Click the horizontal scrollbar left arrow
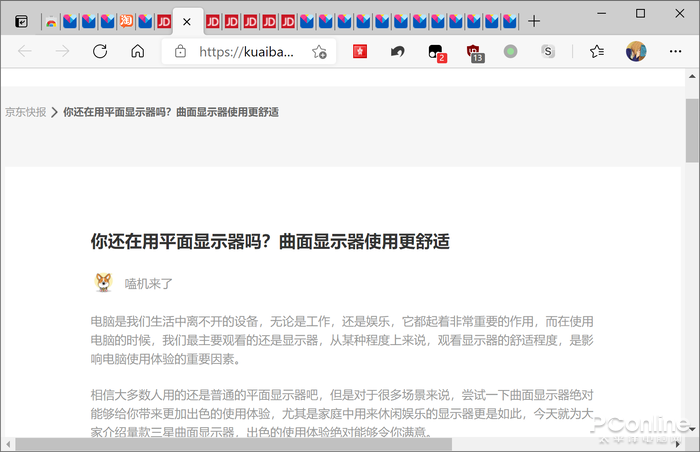 click(x=8, y=444)
